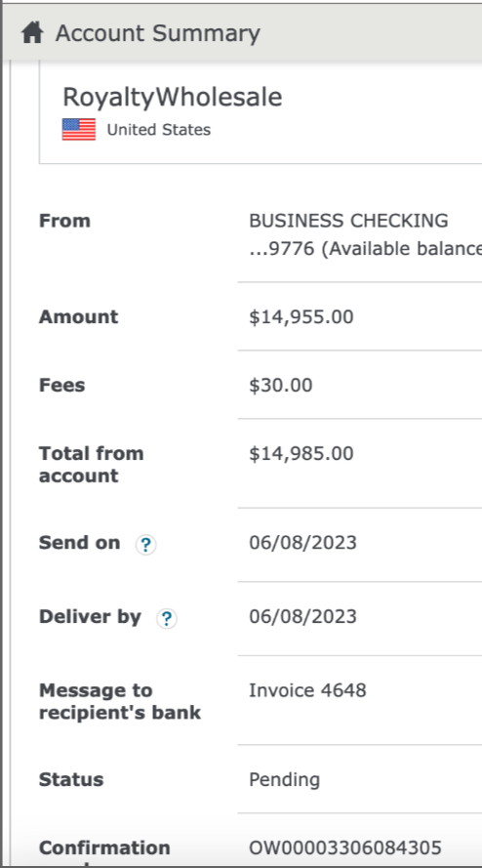Select confirmation number OW00003306084305
This screenshot has width=482, height=868.
click(345, 847)
